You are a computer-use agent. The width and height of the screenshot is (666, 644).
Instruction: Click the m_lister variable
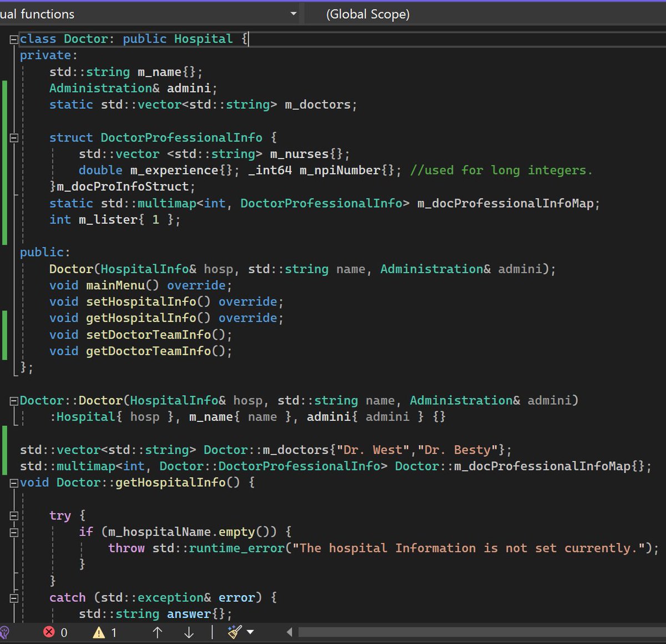point(108,220)
